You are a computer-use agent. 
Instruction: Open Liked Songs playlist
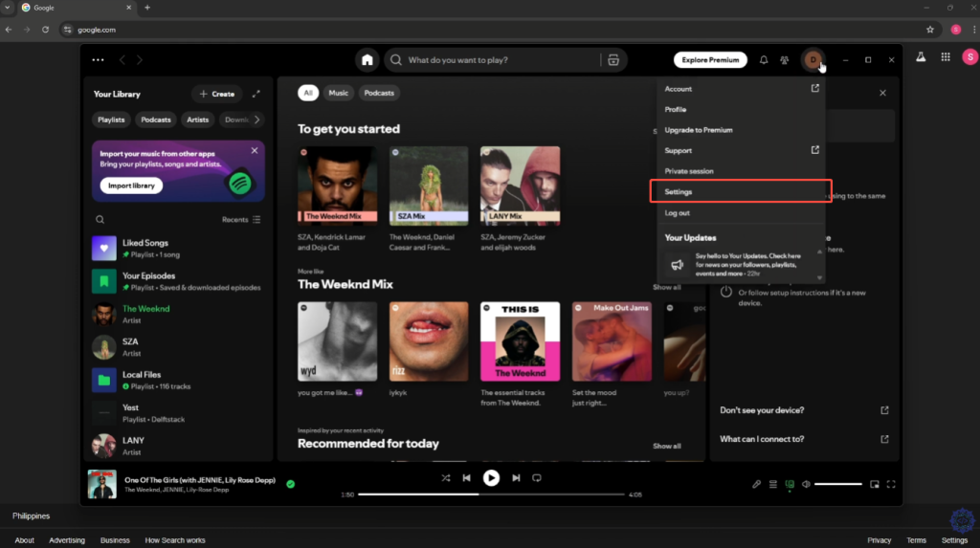click(177, 248)
